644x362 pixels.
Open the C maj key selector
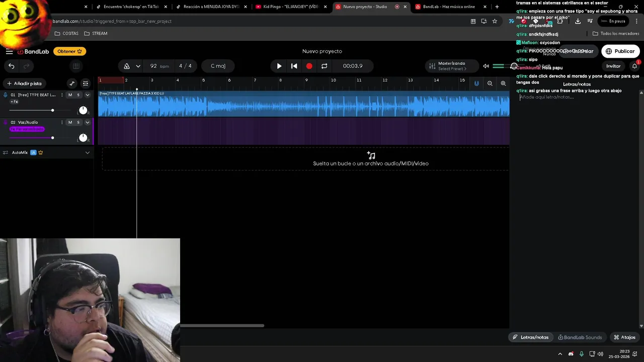click(218, 66)
